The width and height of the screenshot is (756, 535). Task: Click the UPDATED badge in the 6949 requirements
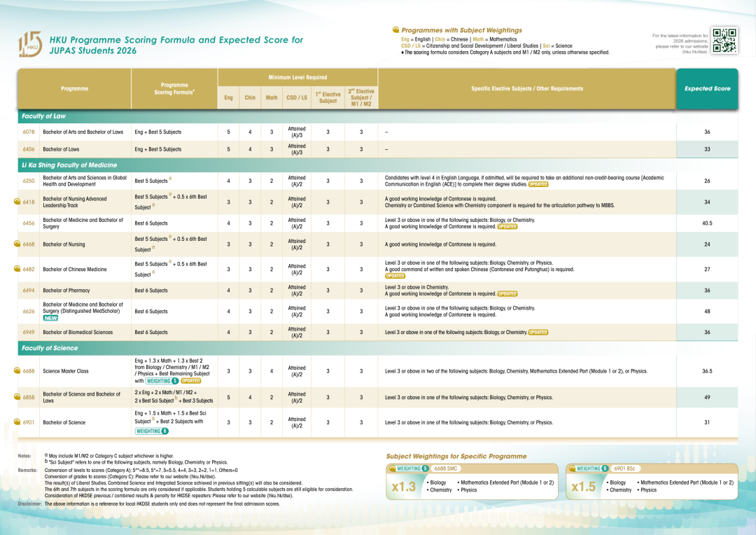(x=538, y=332)
